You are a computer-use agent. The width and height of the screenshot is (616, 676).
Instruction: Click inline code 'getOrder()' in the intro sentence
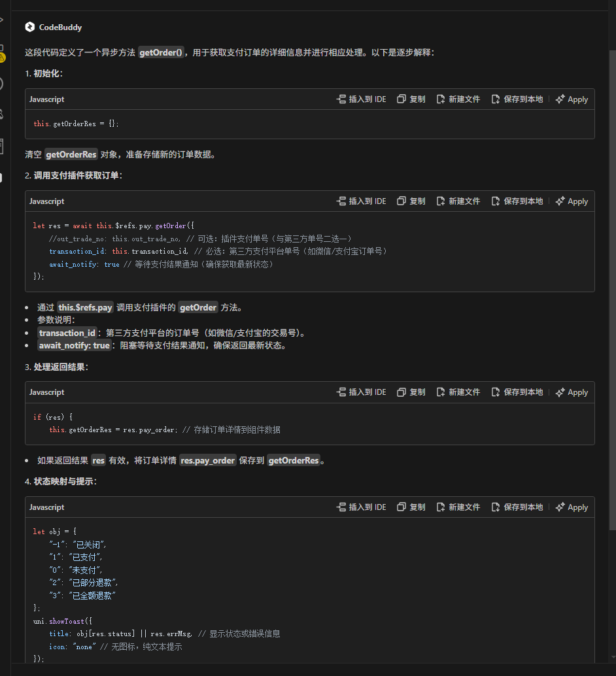tap(161, 52)
